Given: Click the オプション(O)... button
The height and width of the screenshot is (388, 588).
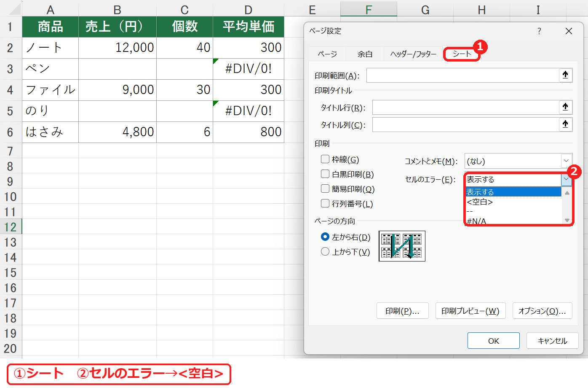Looking at the screenshot, I should click(542, 311).
